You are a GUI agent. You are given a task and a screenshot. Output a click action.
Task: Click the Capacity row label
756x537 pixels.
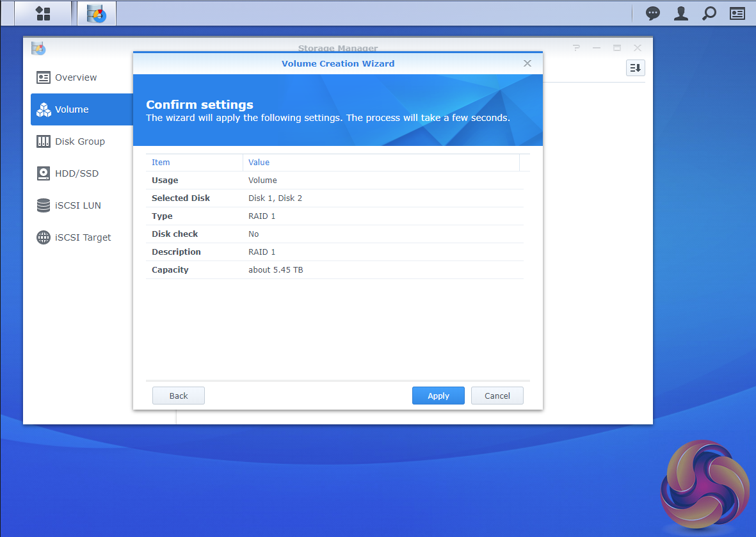click(x=170, y=270)
